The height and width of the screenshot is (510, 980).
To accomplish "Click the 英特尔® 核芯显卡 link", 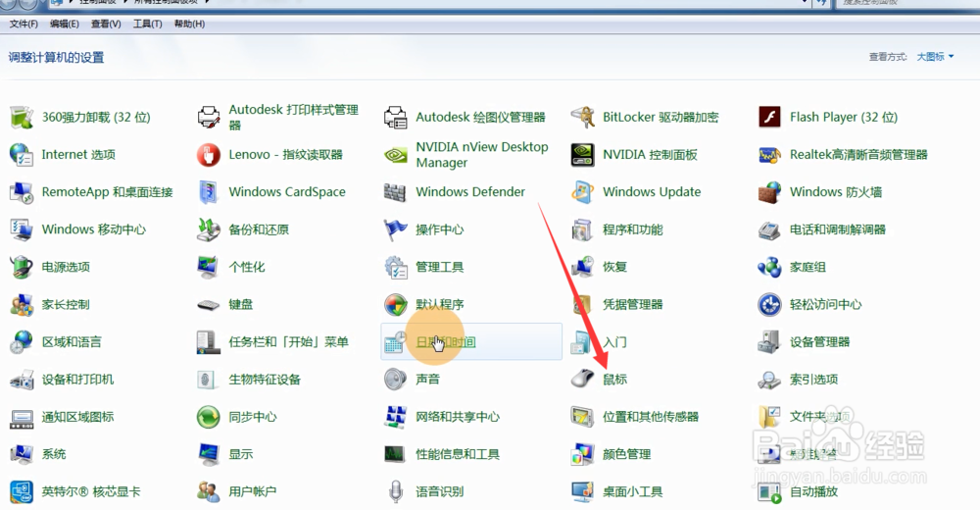I will (91, 491).
